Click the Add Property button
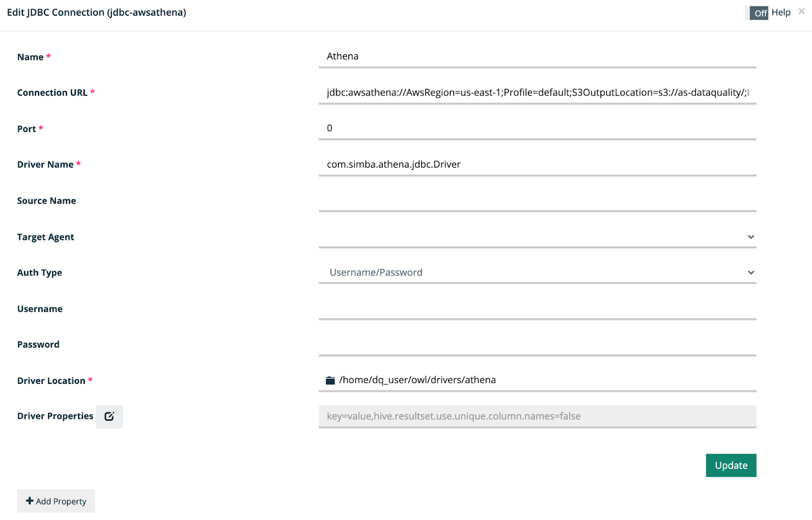812x520 pixels. (x=56, y=501)
